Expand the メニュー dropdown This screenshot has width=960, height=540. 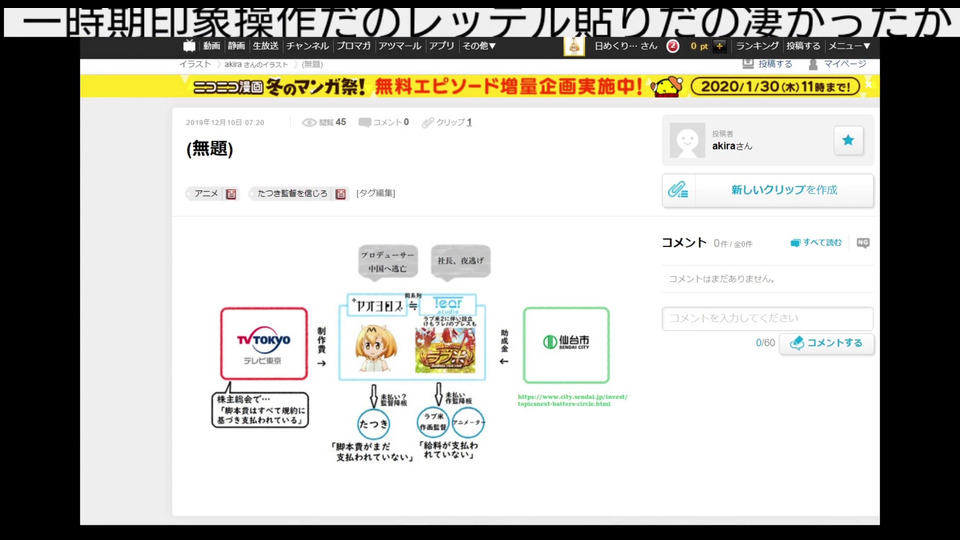click(x=849, y=46)
